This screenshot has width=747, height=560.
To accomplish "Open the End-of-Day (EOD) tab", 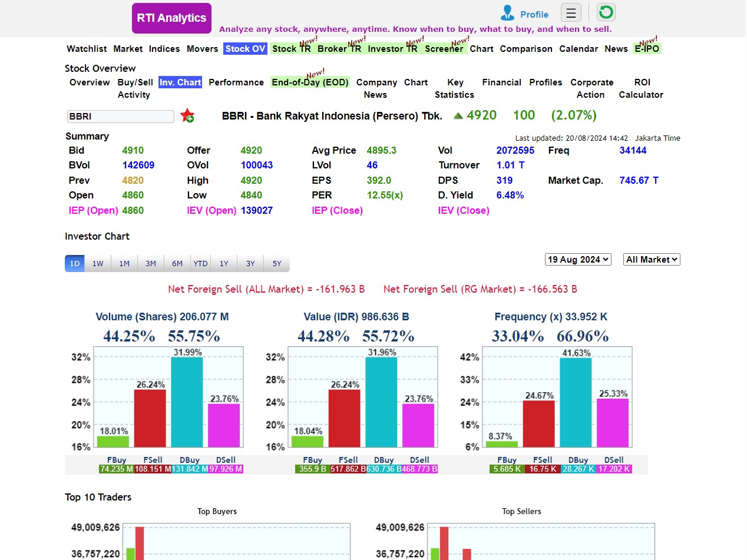I will pyautogui.click(x=310, y=82).
